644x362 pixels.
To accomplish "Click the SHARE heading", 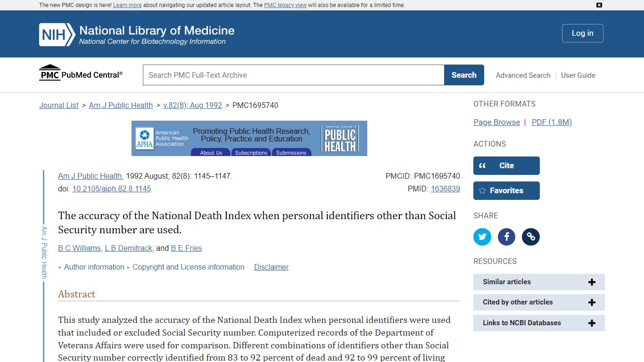I will [486, 215].
